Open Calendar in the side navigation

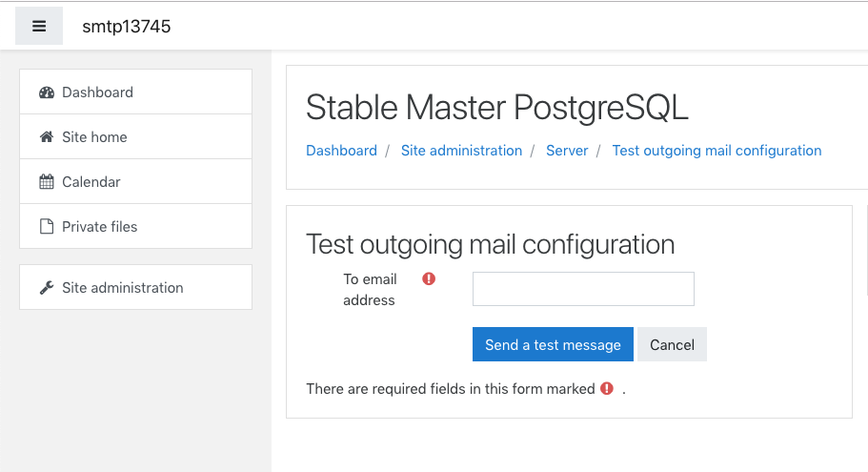tap(135, 182)
